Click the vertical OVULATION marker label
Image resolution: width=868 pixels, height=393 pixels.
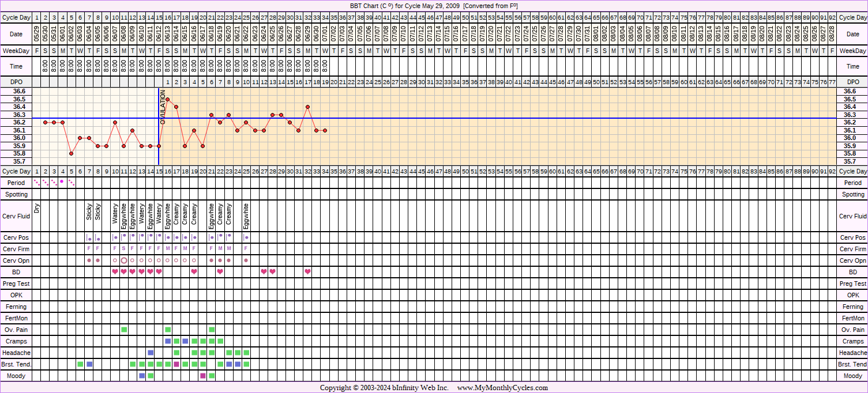click(163, 107)
